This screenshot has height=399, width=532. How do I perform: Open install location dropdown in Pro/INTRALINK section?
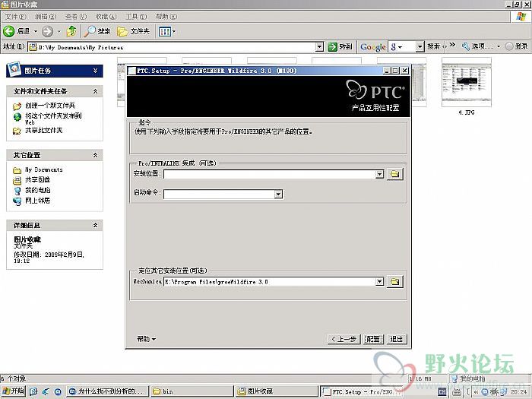coord(379,174)
